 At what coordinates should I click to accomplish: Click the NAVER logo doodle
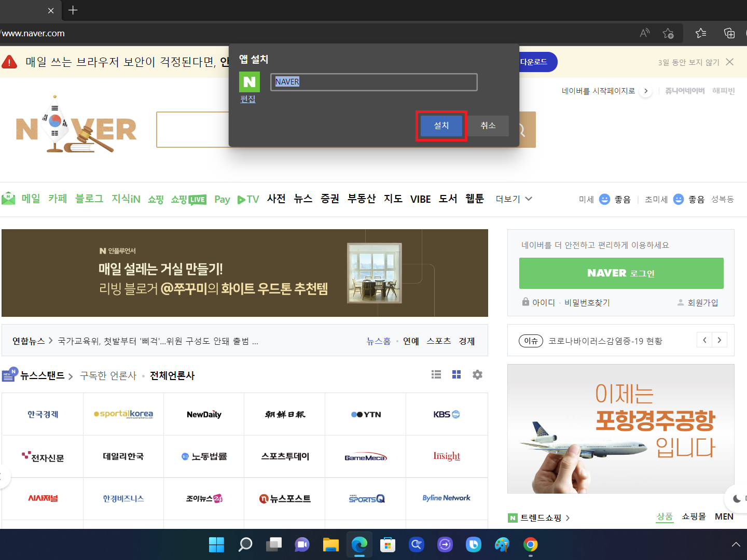tap(76, 124)
